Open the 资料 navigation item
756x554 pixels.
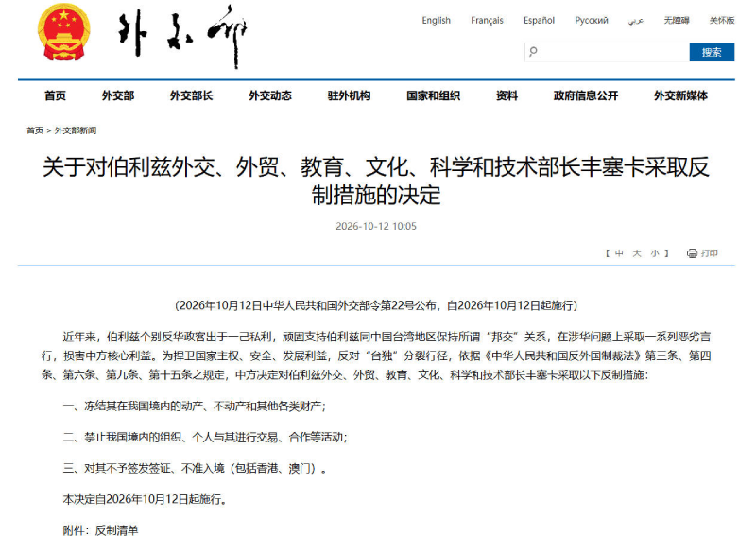tap(507, 95)
